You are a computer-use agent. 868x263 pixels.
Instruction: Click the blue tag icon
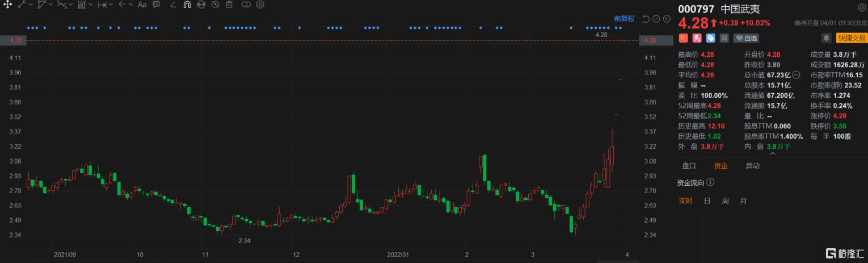(x=710, y=38)
